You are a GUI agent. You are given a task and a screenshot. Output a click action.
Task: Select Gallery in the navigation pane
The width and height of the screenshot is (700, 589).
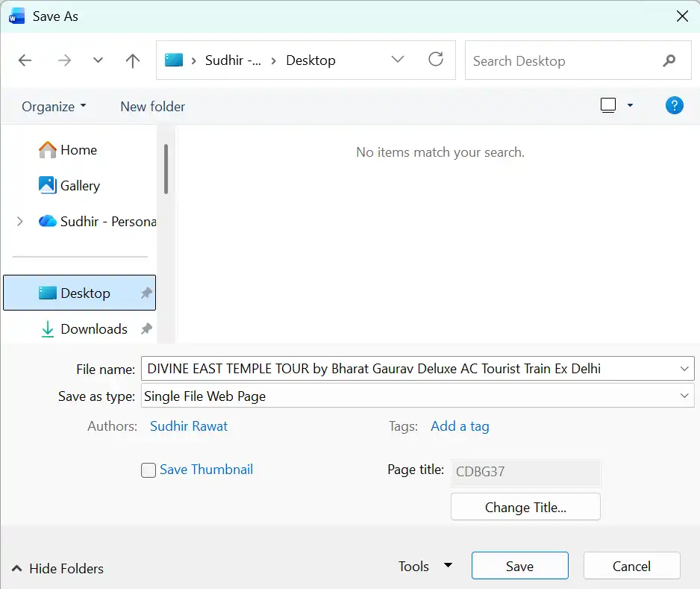coord(80,186)
